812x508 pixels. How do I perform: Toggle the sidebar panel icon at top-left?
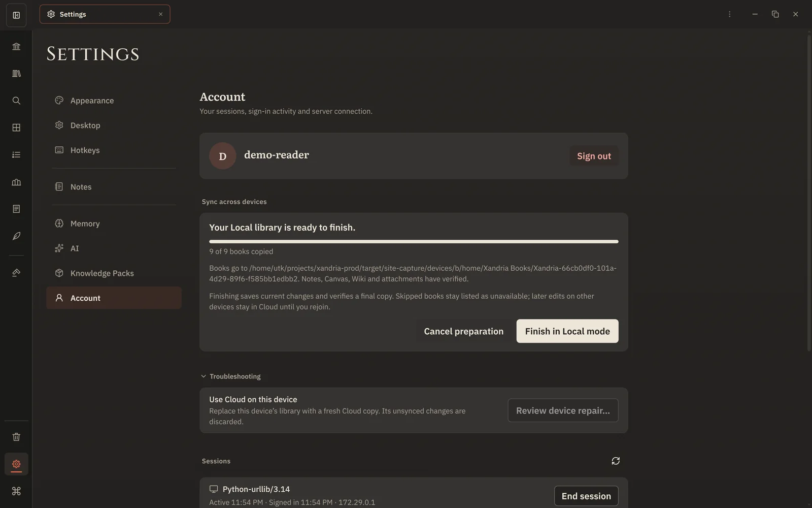click(x=16, y=15)
